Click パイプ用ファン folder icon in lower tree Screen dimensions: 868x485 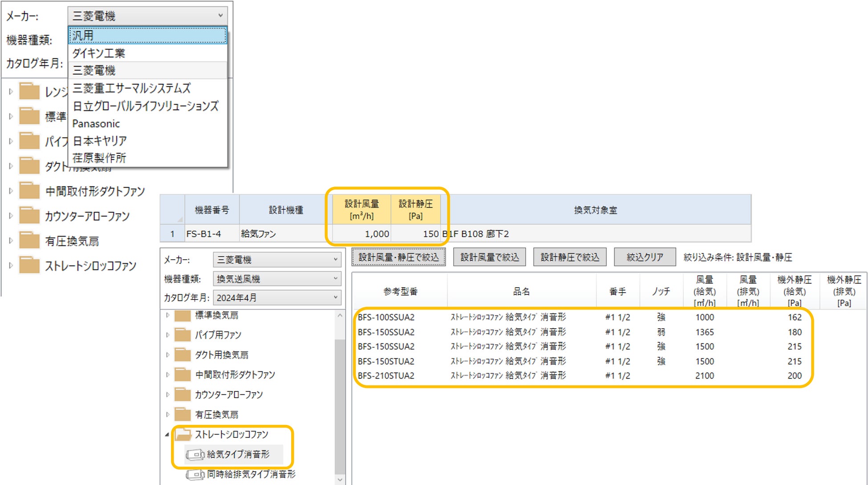tap(183, 335)
